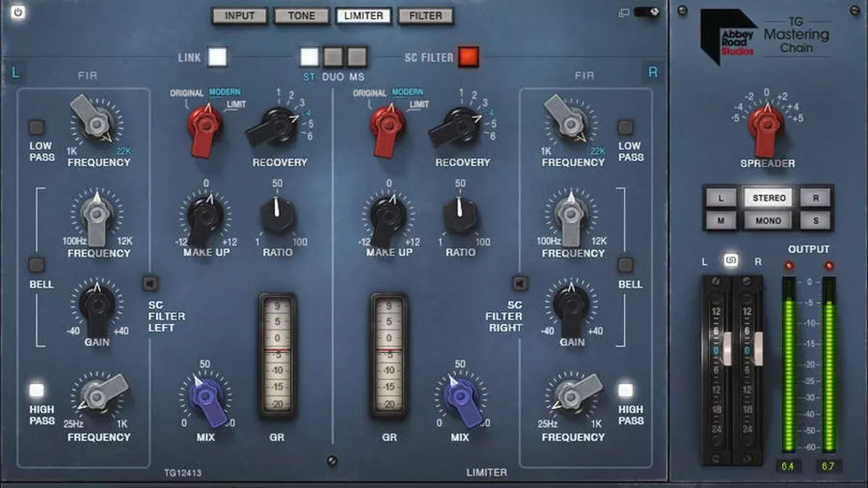Monitor S side signal
Viewport: 868px width, 488px height.
(816, 219)
